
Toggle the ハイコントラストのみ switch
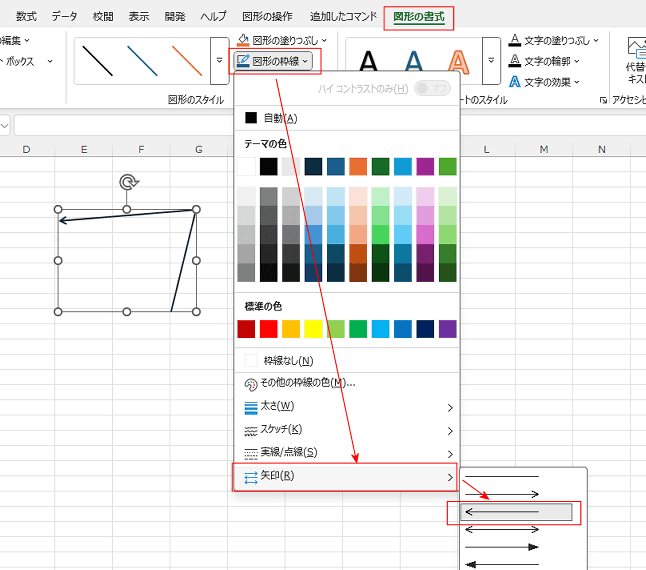(431, 88)
